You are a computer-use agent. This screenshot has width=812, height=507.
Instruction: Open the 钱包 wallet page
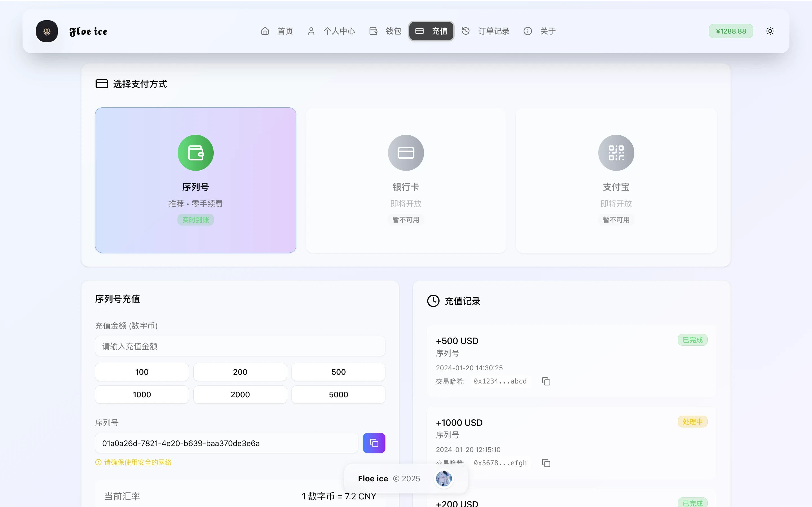point(385,31)
